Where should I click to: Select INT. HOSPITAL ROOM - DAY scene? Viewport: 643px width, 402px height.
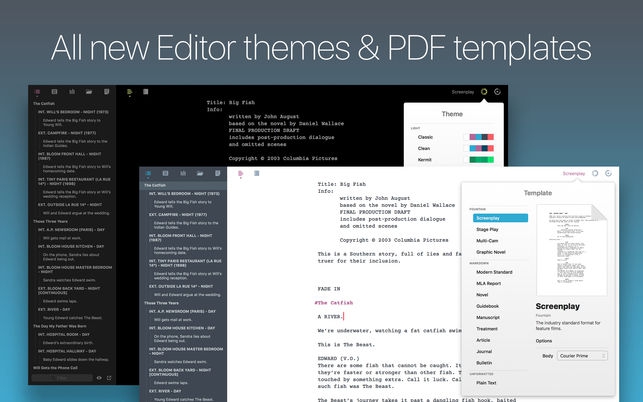tap(64, 334)
